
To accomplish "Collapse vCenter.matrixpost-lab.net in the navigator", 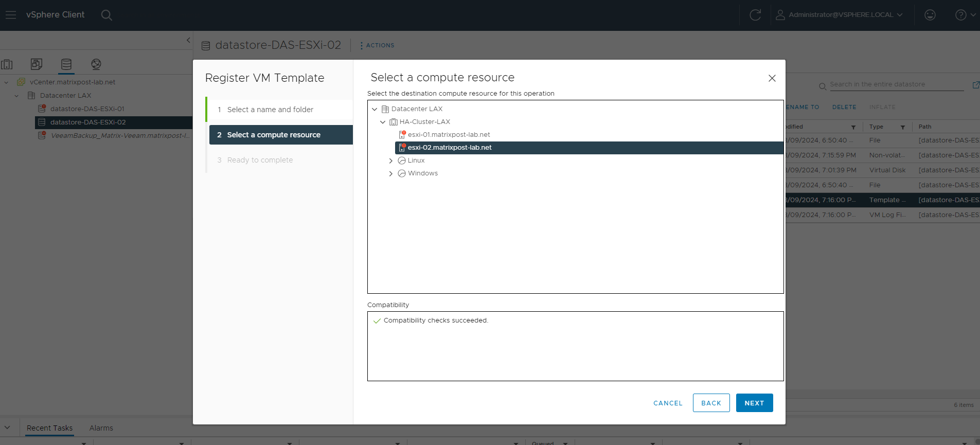I will click(6, 82).
